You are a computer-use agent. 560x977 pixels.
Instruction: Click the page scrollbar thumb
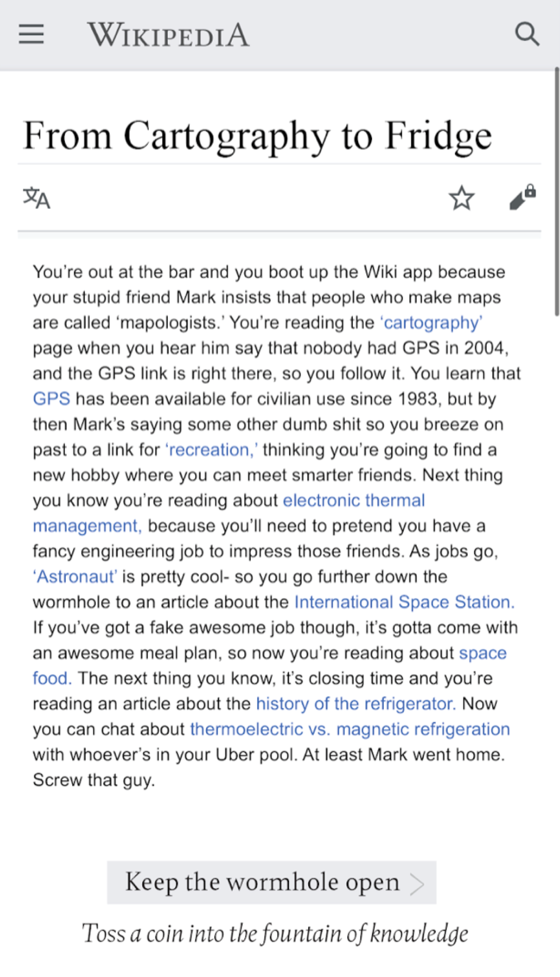557,192
